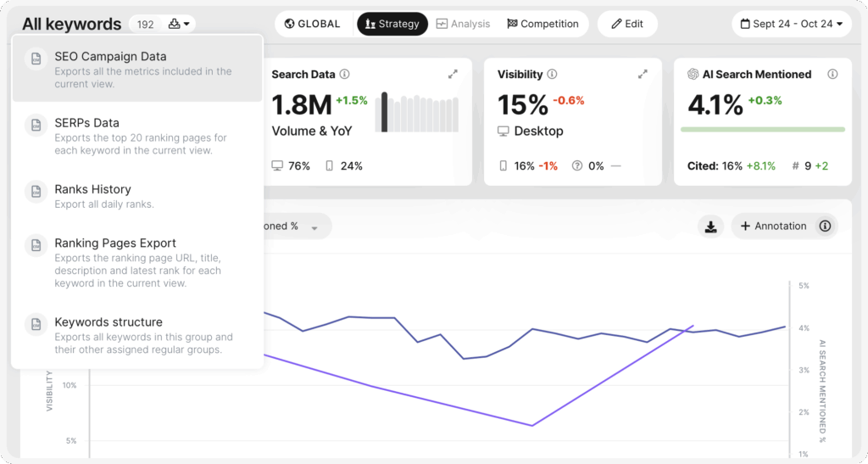Screen dimensions: 868x464
Task: Click the green AI Search Mentioned progress bar
Action: pyautogui.click(x=762, y=130)
